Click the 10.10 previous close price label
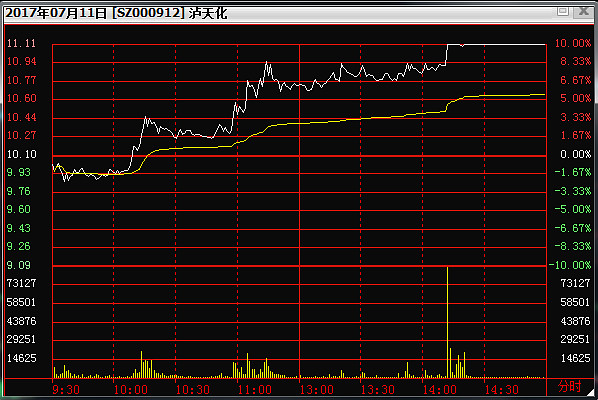Screen dimensions: 598x400 pos(21,154)
